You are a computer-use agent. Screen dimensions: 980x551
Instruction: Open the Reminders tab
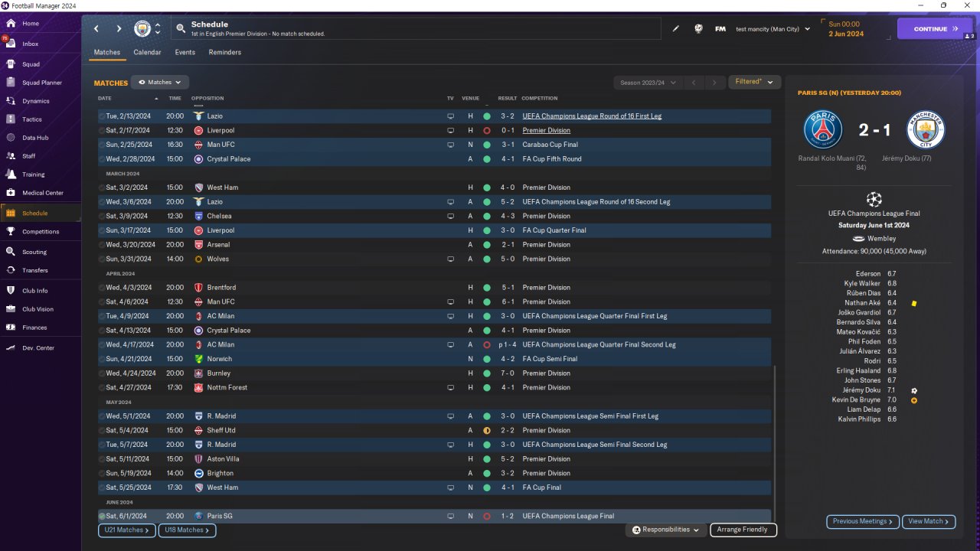point(224,53)
